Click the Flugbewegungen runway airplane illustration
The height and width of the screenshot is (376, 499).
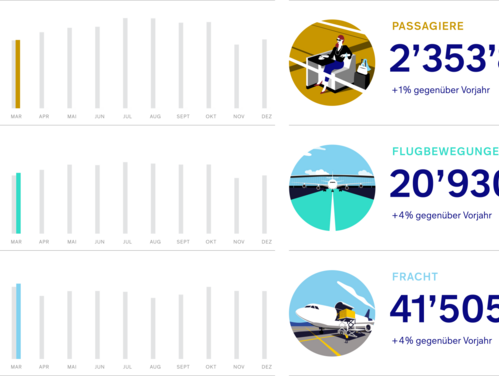pyautogui.click(x=332, y=188)
